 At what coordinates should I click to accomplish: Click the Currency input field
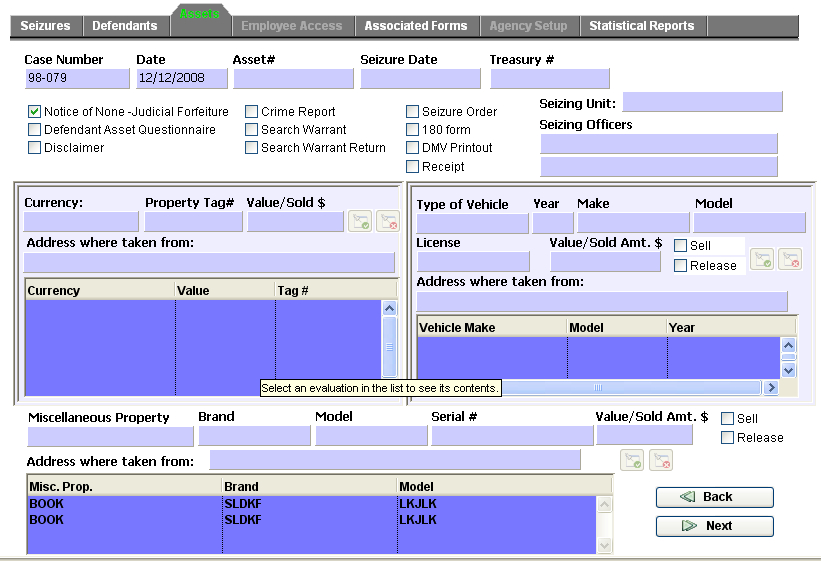pyautogui.click(x=81, y=222)
